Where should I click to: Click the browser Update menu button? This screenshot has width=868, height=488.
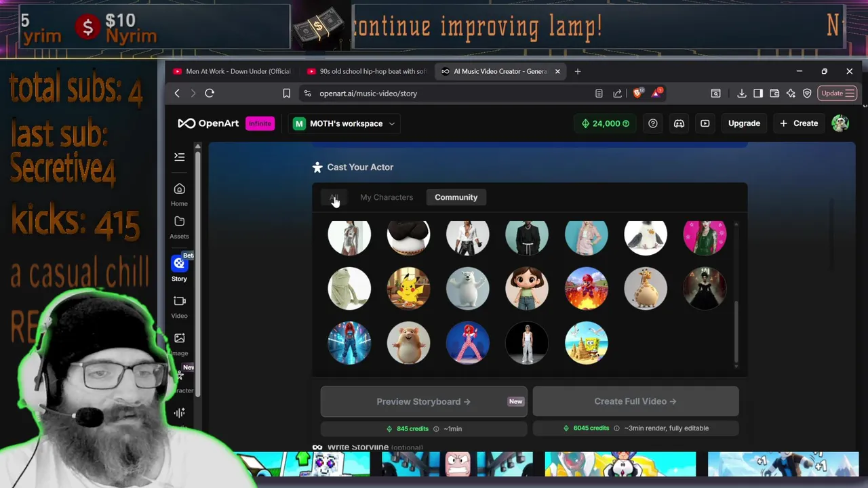click(x=837, y=94)
